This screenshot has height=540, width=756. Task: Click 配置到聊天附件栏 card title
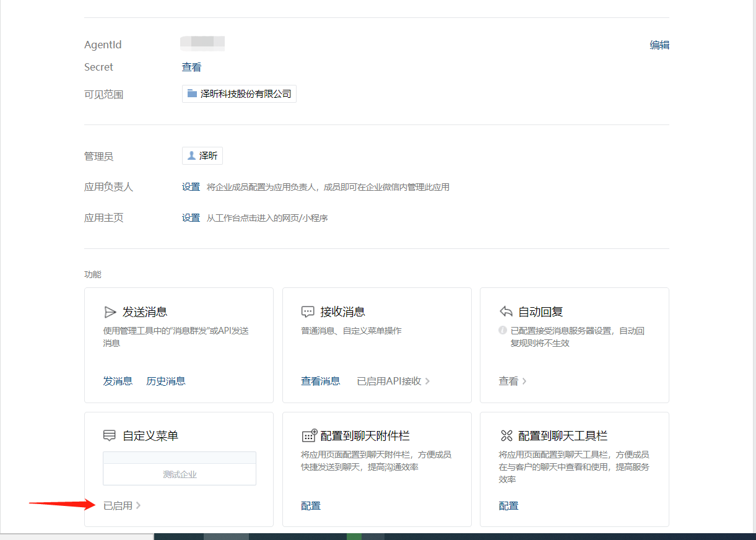pos(365,436)
